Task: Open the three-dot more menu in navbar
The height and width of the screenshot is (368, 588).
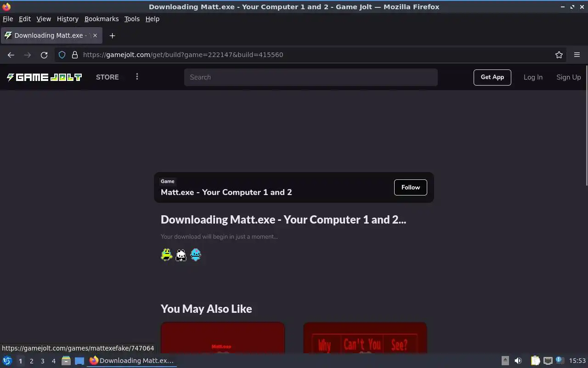Action: coord(137,77)
